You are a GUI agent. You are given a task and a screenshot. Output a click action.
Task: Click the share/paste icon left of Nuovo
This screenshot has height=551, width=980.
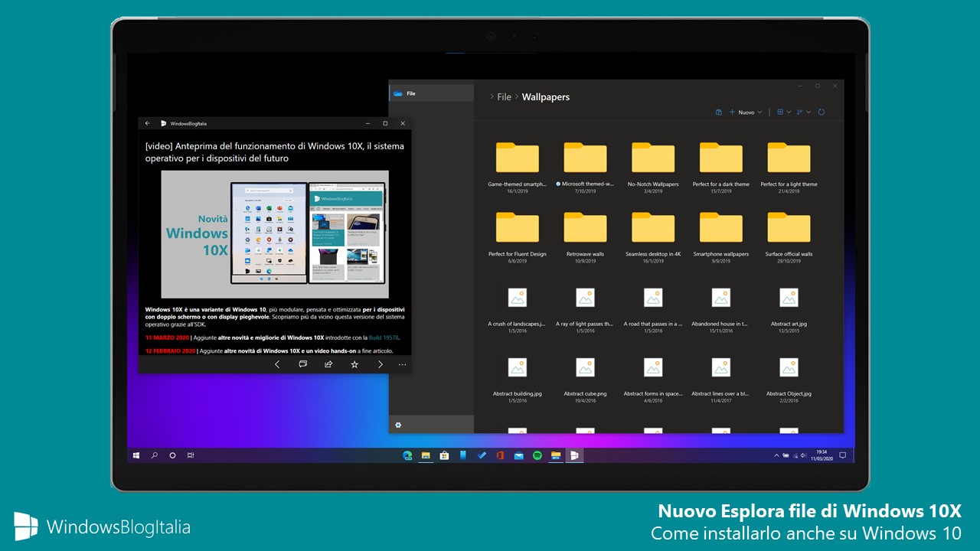click(718, 112)
